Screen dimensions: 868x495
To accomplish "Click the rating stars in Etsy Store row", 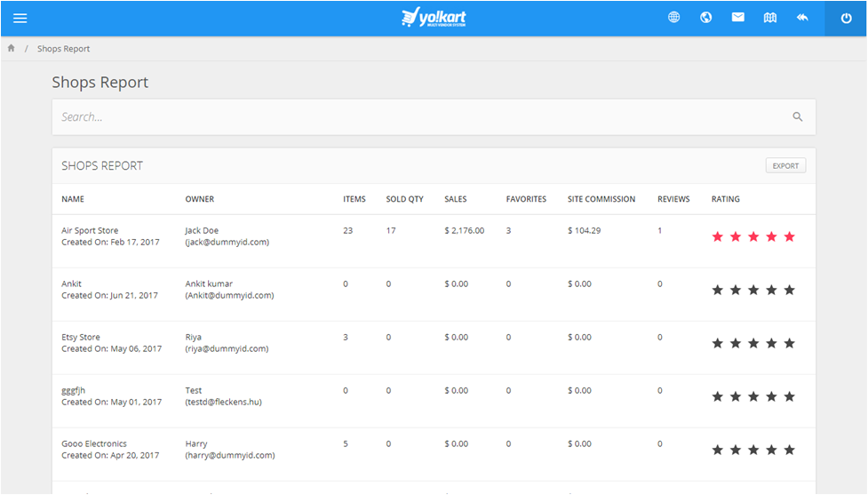I will tap(753, 343).
